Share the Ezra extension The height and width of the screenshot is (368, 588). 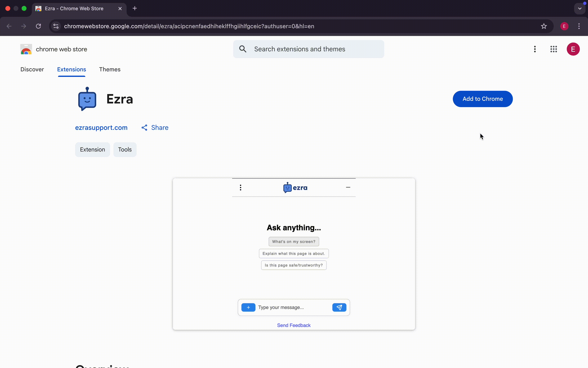tap(155, 128)
